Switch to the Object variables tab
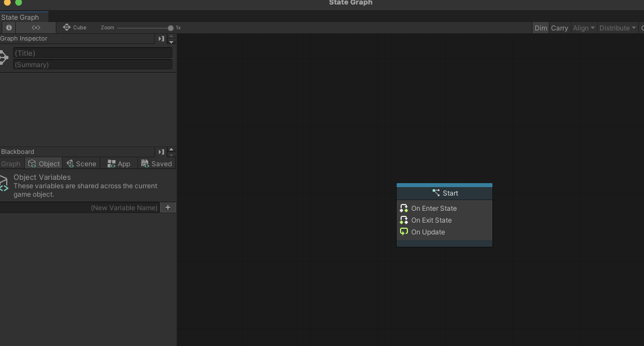This screenshot has height=346, width=644. 43,163
